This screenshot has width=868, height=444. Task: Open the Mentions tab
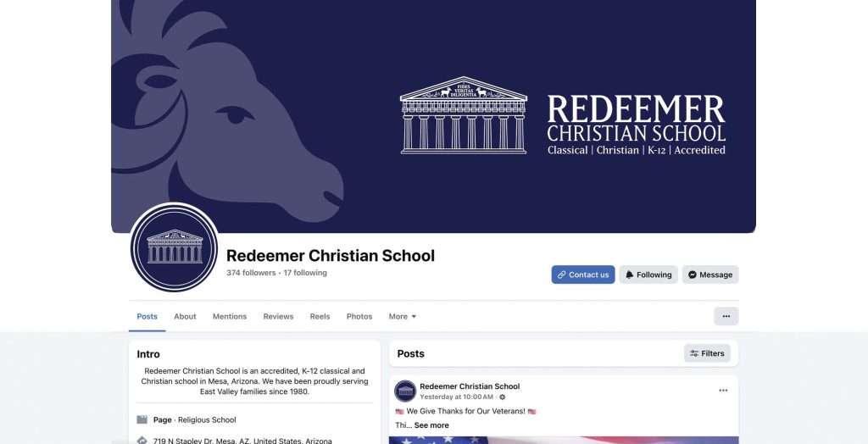coord(230,317)
